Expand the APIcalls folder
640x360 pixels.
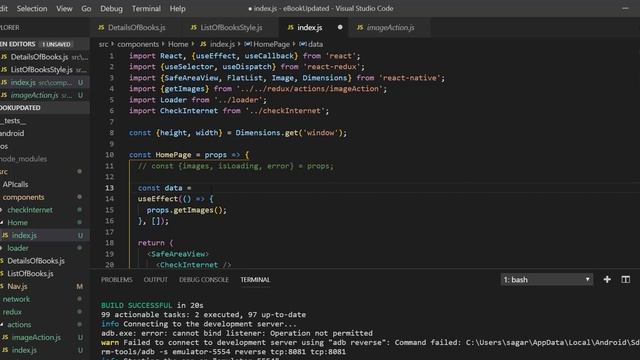pyautogui.click(x=44, y=184)
